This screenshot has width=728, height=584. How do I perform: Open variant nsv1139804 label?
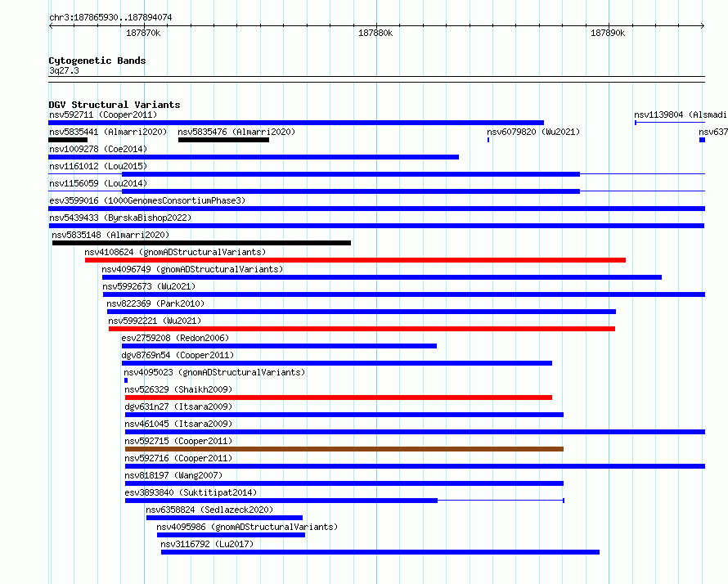[681, 115]
